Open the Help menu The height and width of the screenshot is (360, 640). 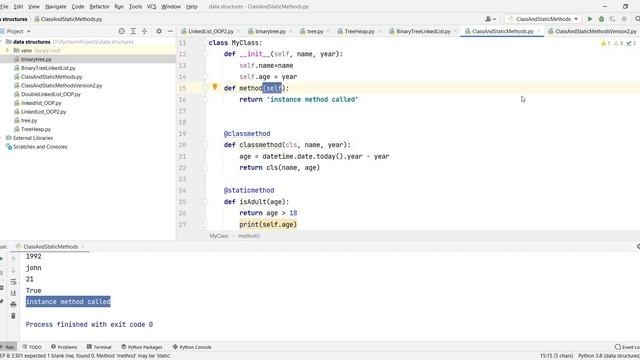191,7
